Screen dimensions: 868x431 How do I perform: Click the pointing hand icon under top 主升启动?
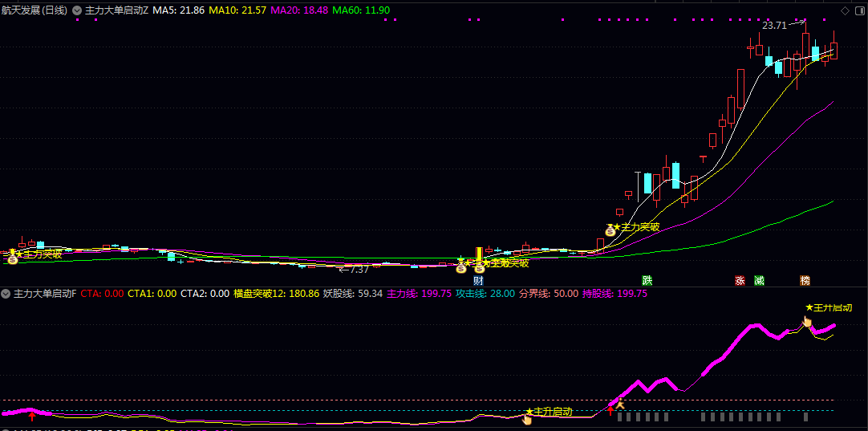tap(808, 321)
